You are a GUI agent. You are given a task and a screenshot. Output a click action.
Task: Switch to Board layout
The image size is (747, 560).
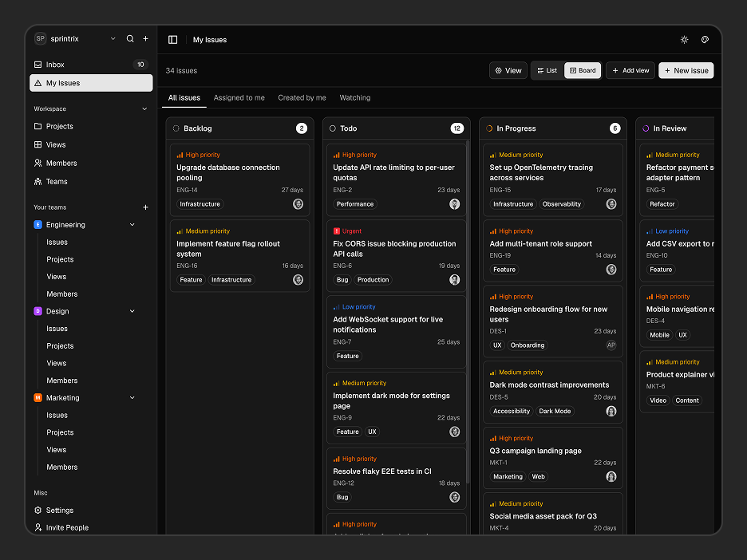(583, 70)
